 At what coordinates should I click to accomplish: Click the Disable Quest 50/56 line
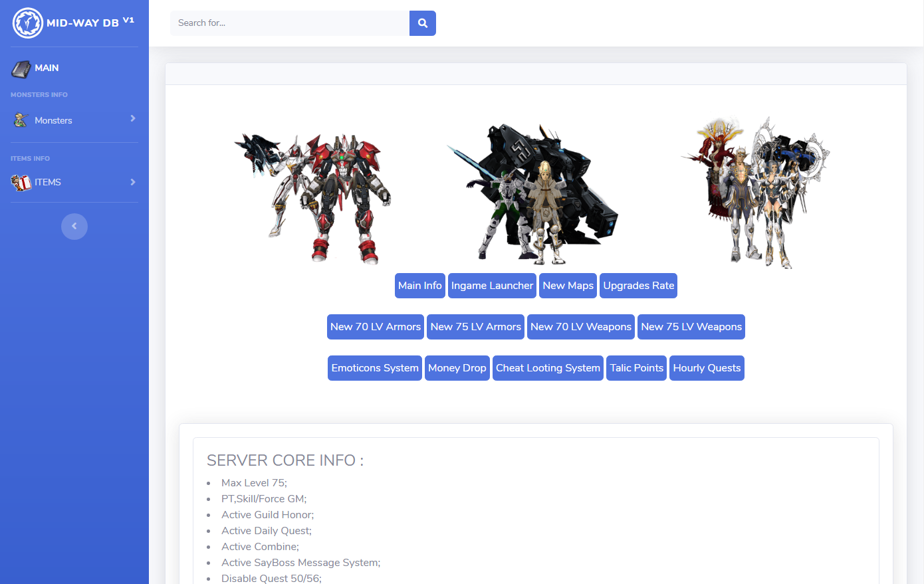pyautogui.click(x=271, y=578)
